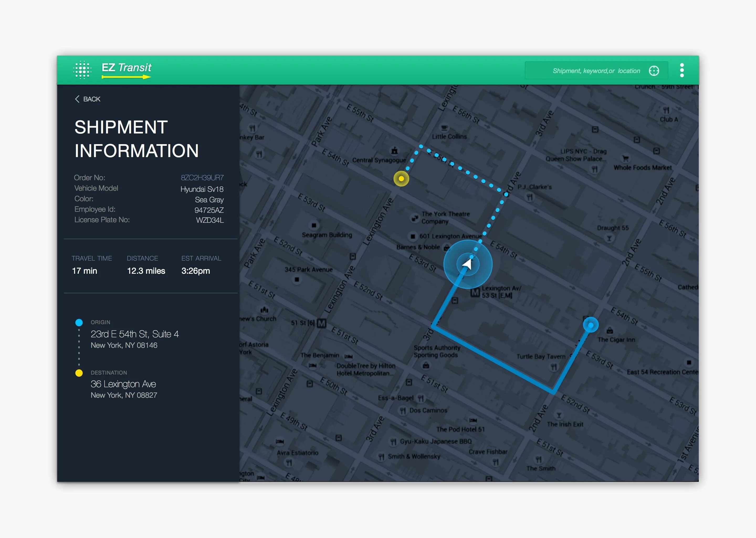Click the Draught 55 cocktail icon

(609, 238)
